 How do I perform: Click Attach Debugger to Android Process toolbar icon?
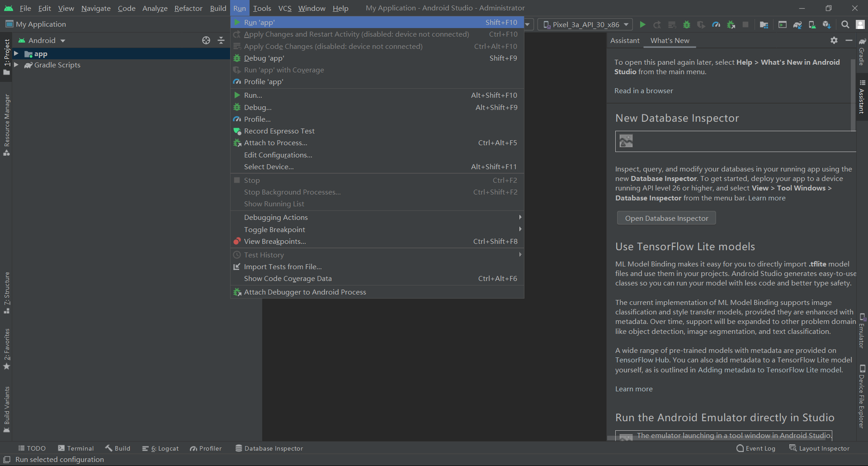point(731,24)
